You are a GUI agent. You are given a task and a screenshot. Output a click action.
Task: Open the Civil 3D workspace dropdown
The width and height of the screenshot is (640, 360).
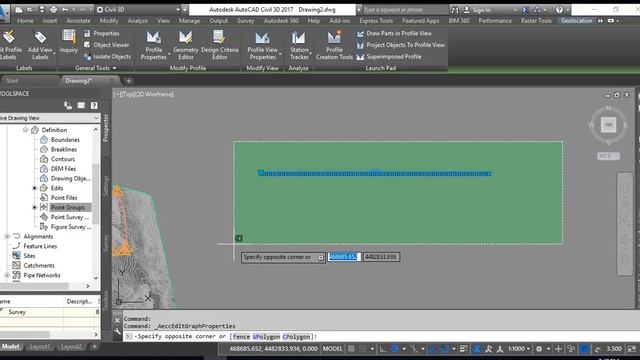(x=138, y=9)
